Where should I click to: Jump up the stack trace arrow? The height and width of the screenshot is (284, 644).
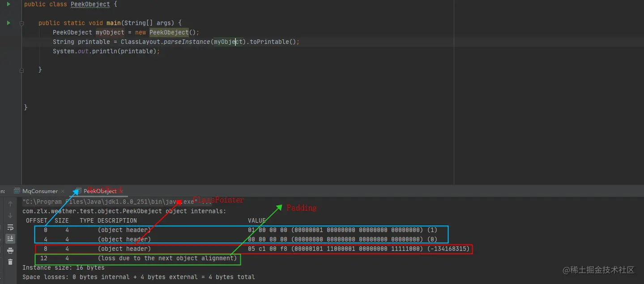(10, 204)
